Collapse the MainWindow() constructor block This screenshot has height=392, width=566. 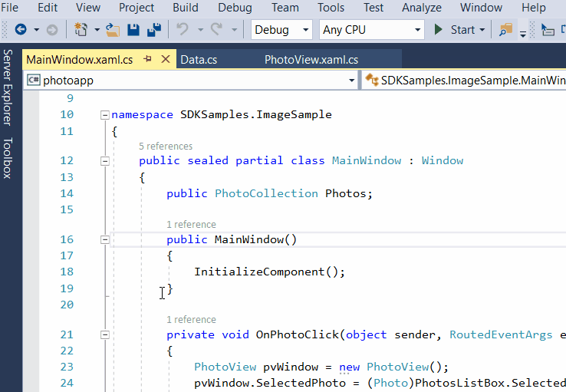(x=104, y=239)
